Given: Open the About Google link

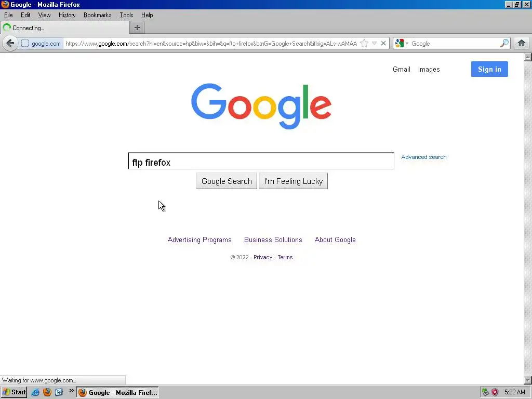Looking at the screenshot, I should click(x=335, y=240).
